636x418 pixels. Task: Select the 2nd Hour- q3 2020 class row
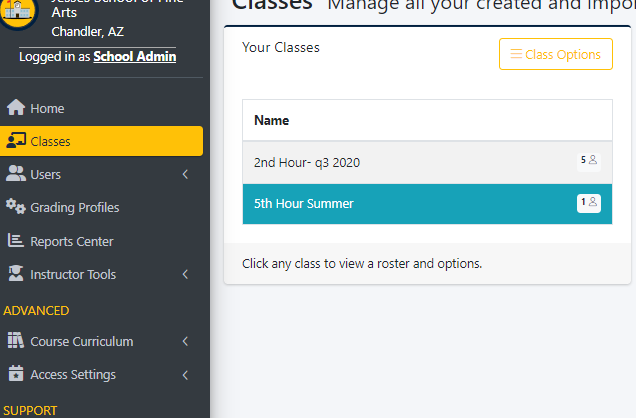pos(427,163)
